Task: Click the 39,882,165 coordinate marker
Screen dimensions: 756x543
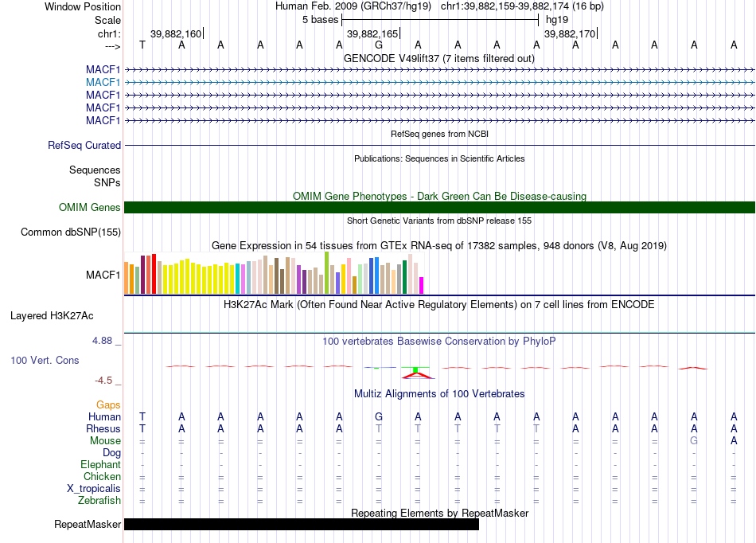Action: 373,33
